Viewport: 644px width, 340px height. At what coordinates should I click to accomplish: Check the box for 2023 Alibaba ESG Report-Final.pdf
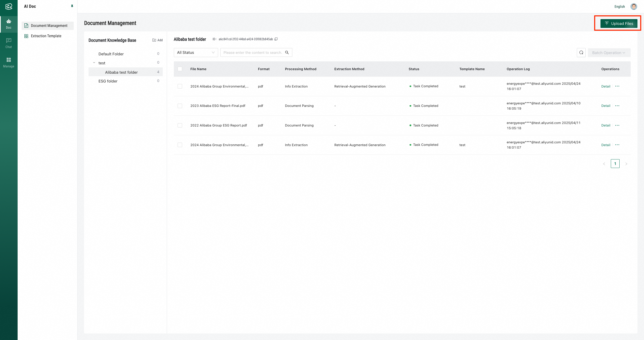[x=180, y=106]
